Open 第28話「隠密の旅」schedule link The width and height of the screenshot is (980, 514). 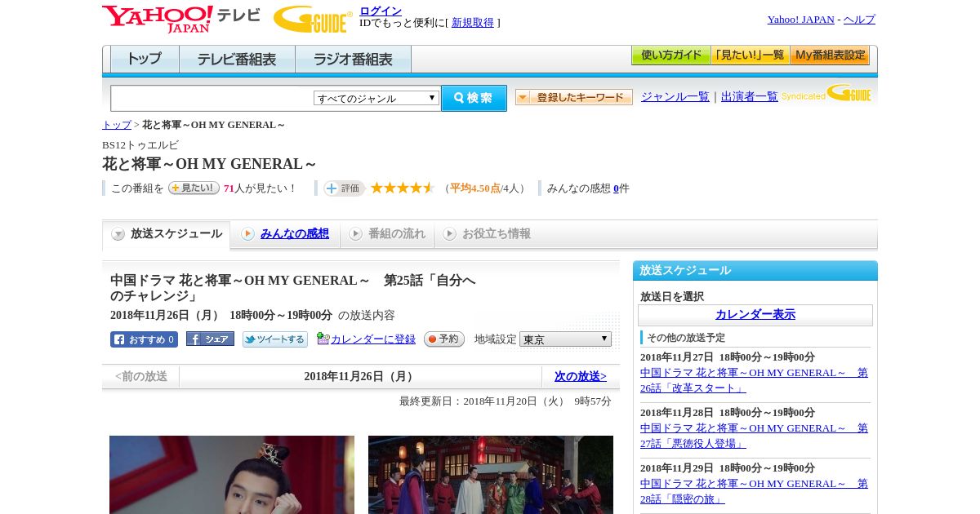point(754,491)
